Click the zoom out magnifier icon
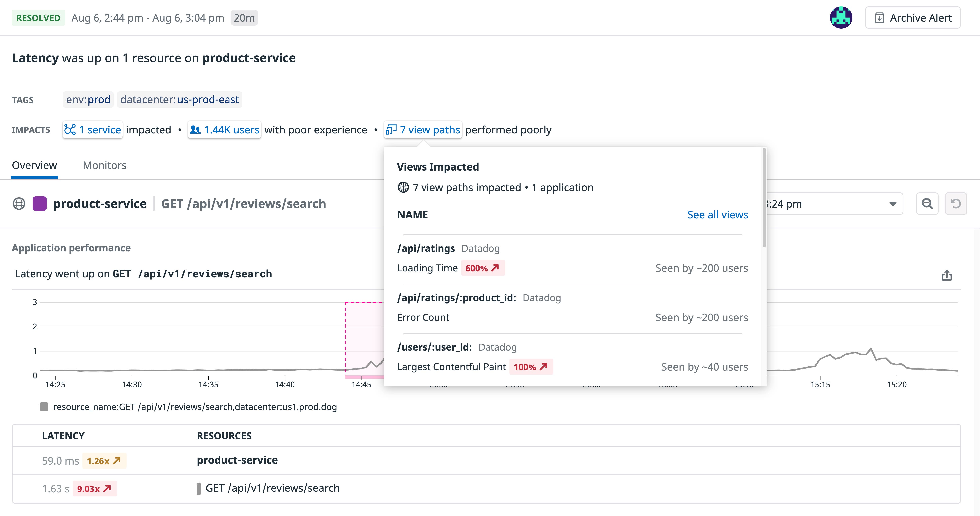Screen dimensions: 980x516 927,204
